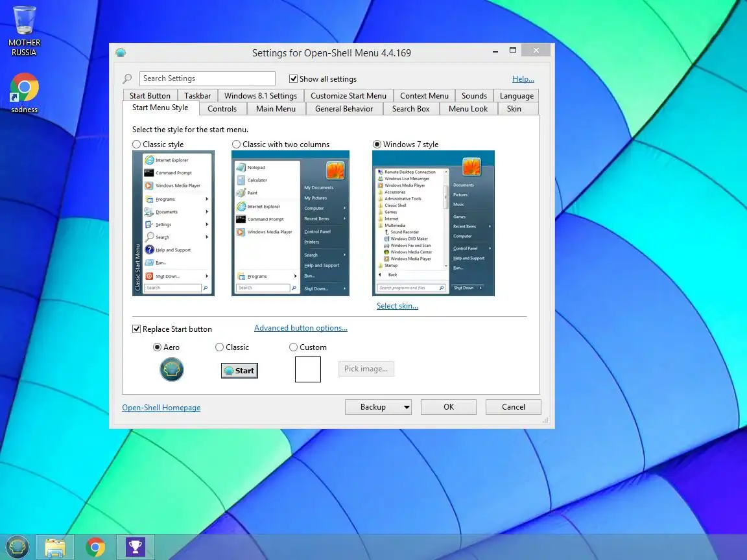Image resolution: width=747 pixels, height=560 pixels.
Task: Click the Cancel button
Action: pyautogui.click(x=513, y=407)
